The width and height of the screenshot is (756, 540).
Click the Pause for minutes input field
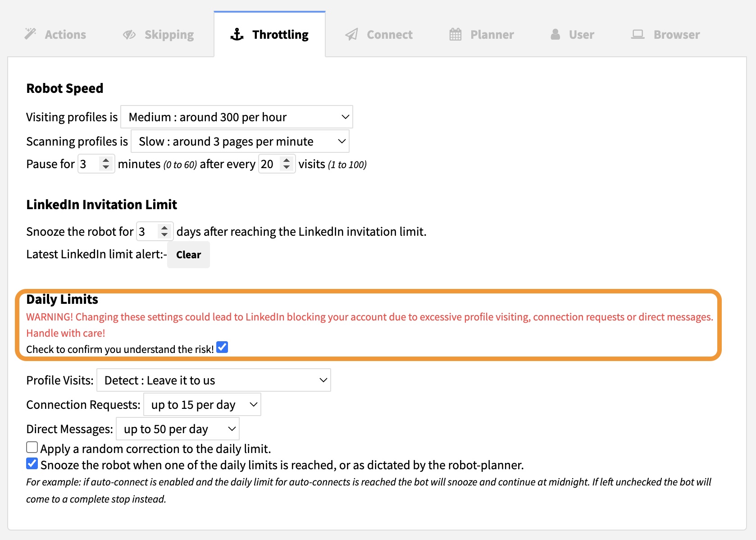click(x=96, y=164)
